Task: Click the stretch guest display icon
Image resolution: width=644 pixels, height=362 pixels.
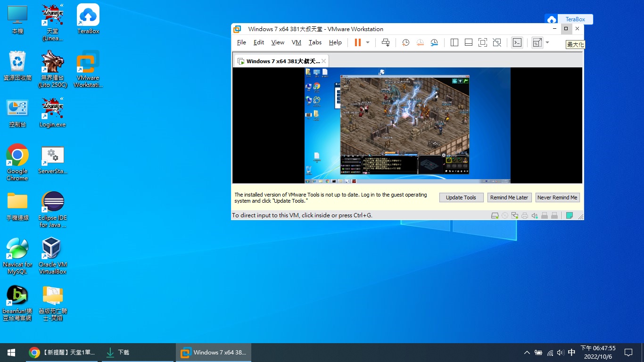Action: [x=537, y=42]
